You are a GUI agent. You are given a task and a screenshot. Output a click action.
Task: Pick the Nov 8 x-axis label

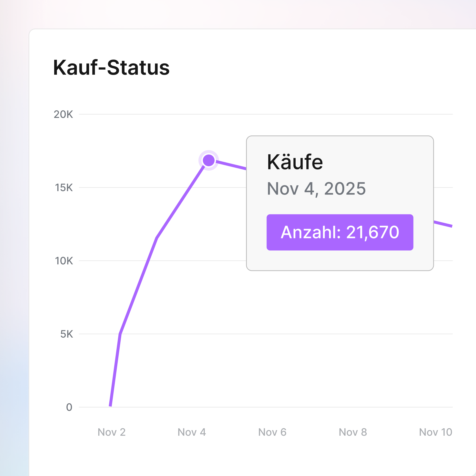(x=353, y=432)
